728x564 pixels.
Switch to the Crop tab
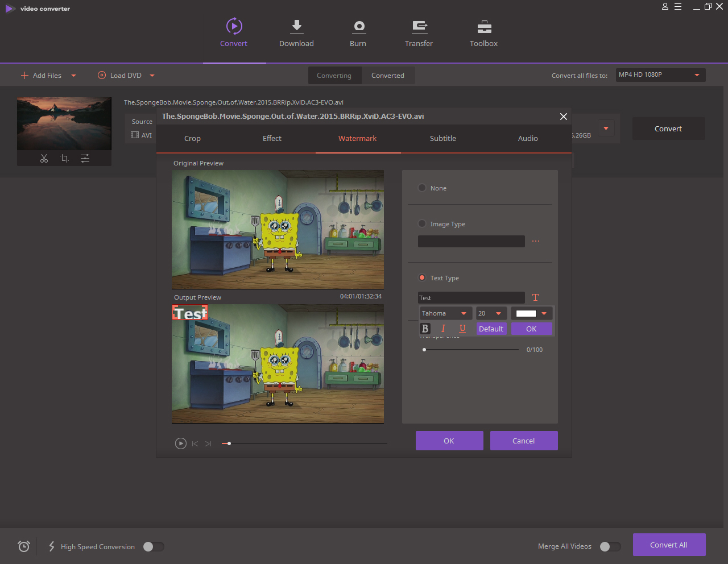192,138
